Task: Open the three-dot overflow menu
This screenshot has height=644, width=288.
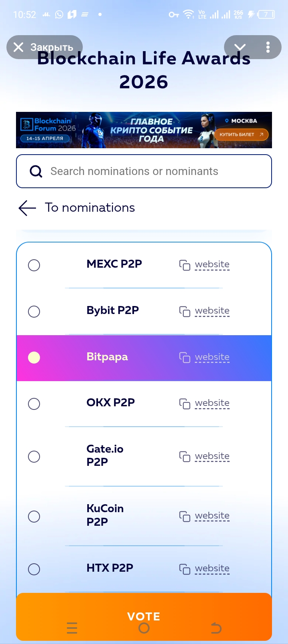Action: coord(268,47)
